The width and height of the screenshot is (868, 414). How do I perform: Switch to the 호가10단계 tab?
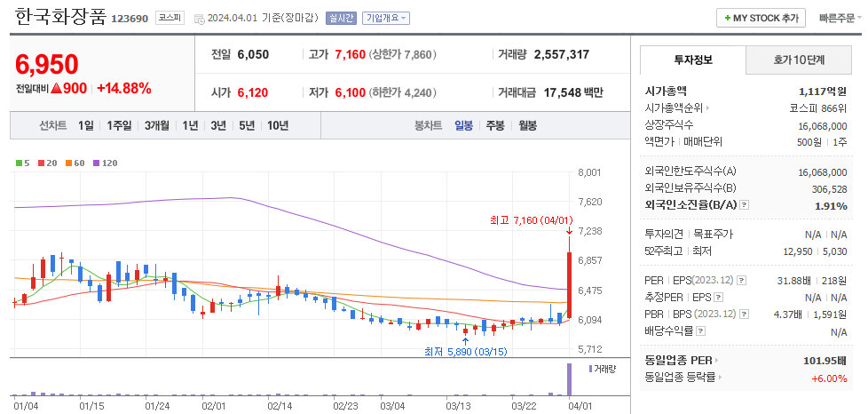[x=799, y=60]
